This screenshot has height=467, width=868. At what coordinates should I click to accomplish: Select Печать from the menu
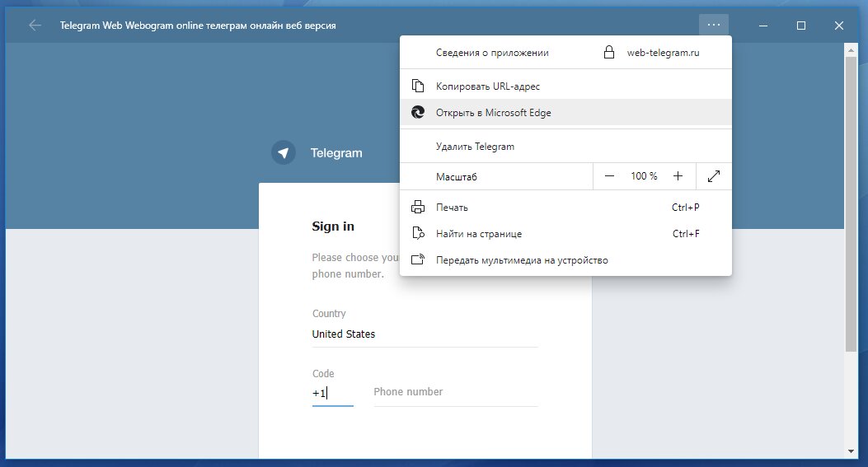(565, 208)
